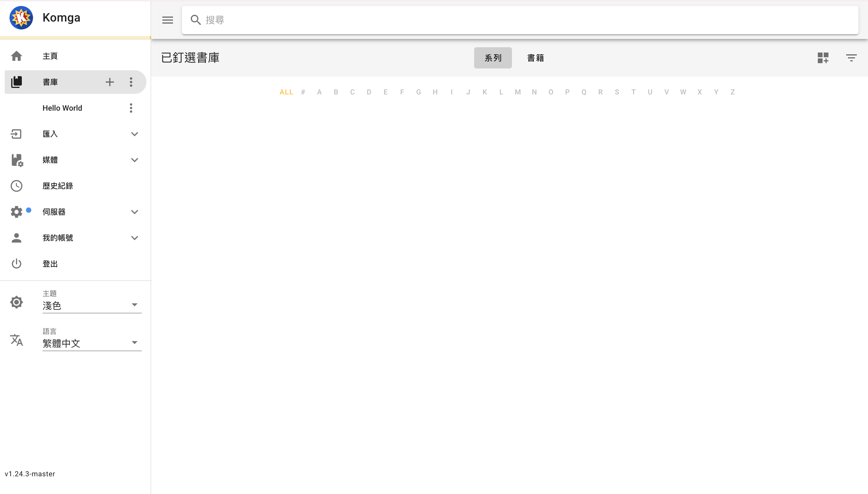
Task: Click the 歷史紀錄 clock icon
Action: (16, 186)
